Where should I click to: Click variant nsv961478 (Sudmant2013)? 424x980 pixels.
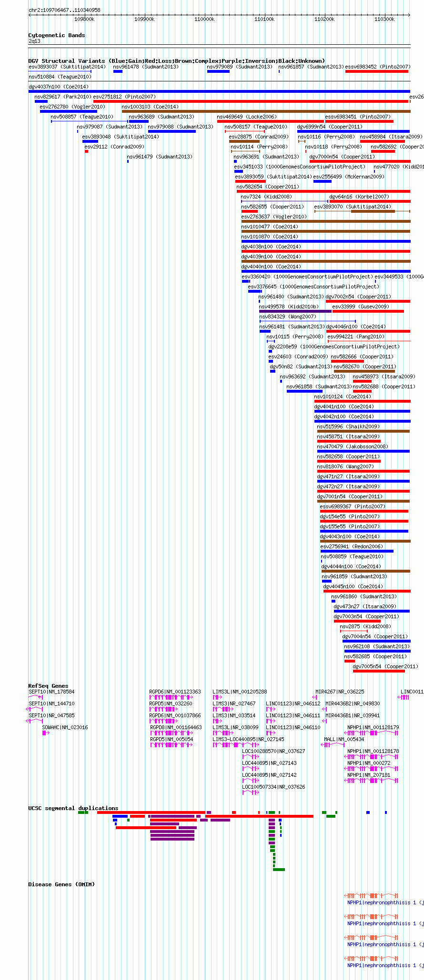(146, 67)
